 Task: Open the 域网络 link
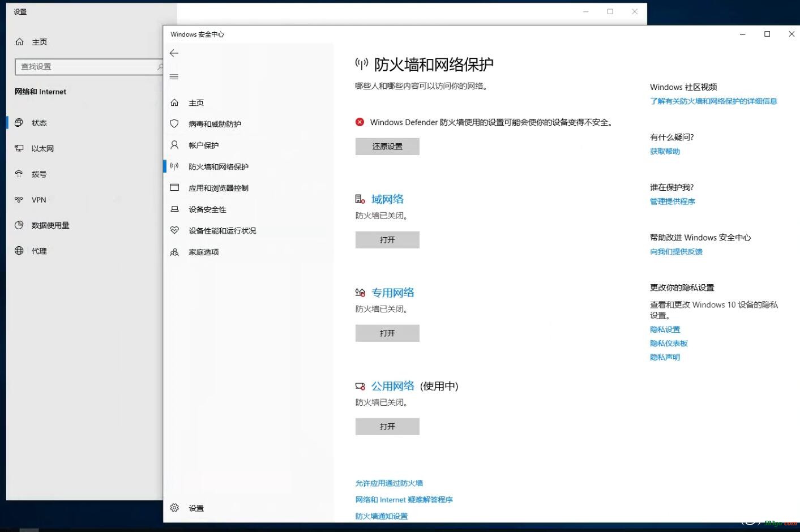pyautogui.click(x=387, y=199)
